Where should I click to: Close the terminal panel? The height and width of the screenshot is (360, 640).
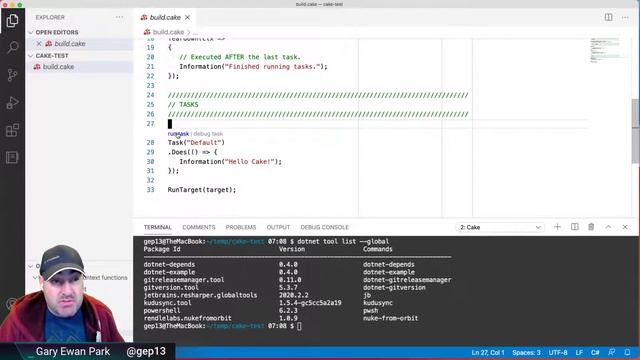click(x=625, y=227)
